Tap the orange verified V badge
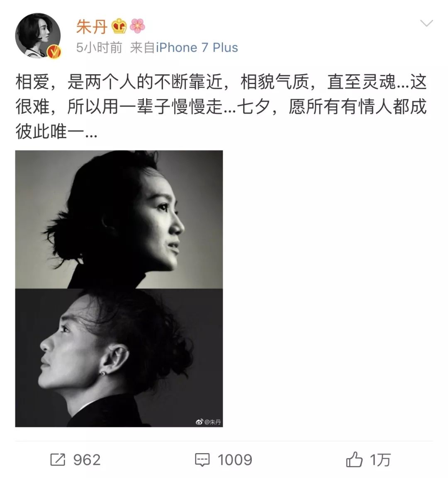Viewport: 448px width, 478px height. pos(54,51)
